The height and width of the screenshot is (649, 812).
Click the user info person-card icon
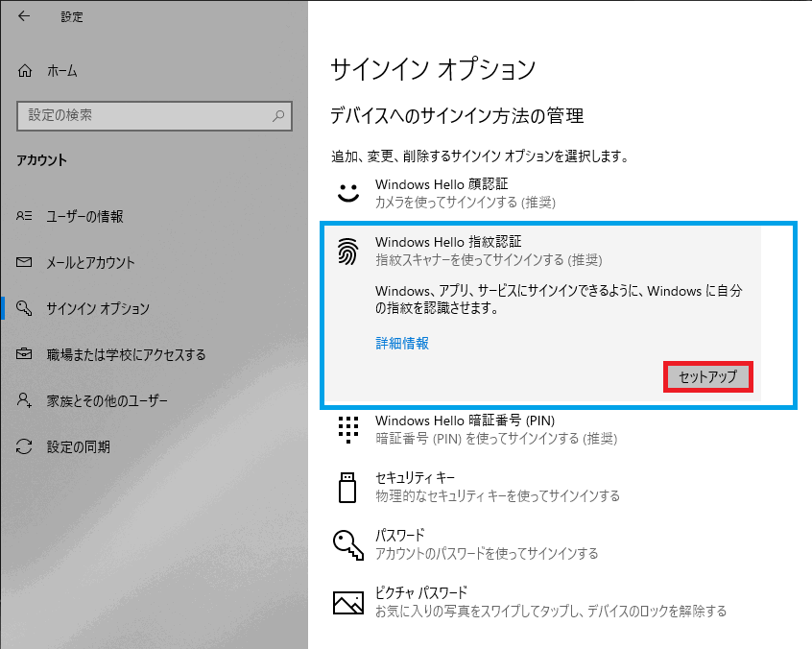tap(24, 215)
